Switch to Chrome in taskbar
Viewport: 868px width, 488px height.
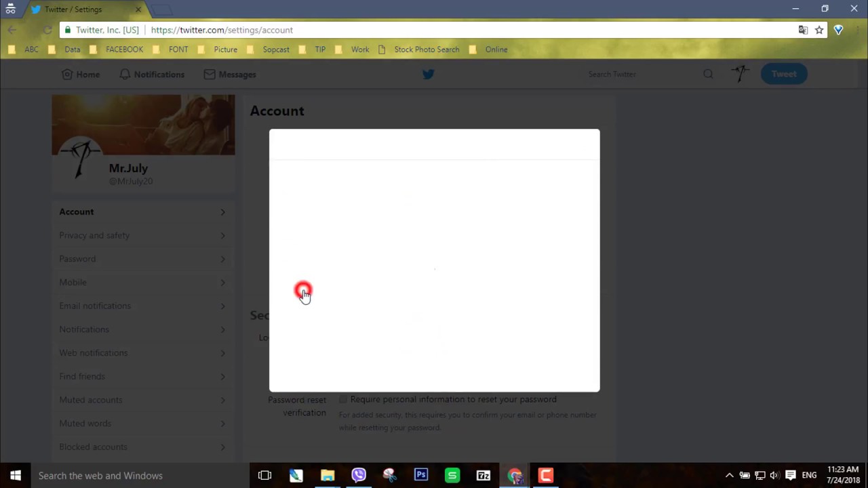click(515, 476)
